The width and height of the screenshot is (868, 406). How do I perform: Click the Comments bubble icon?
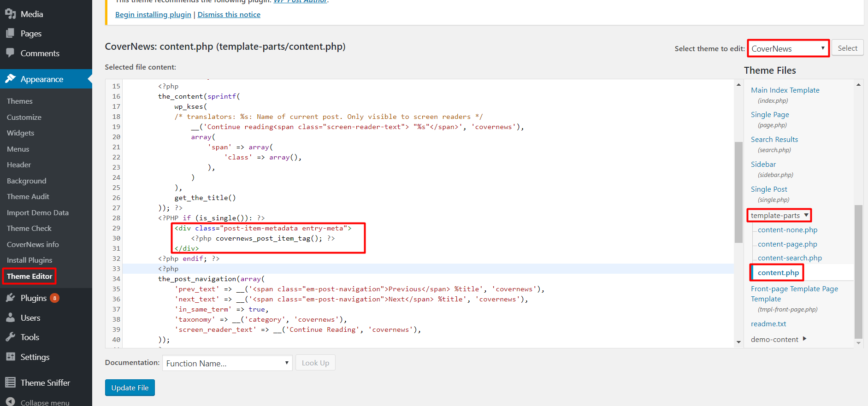[x=10, y=53]
